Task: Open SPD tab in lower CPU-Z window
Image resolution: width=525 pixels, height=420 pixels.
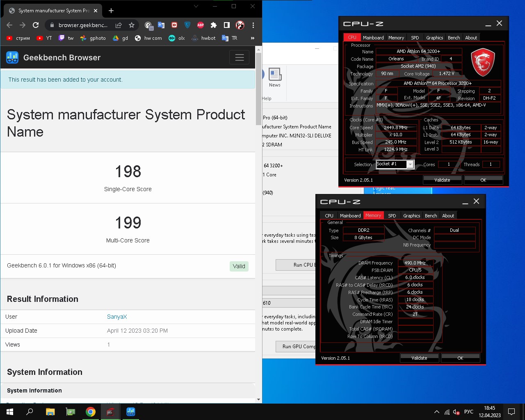Action: pos(392,215)
